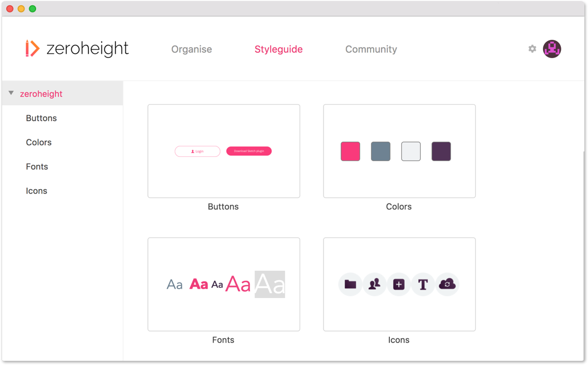Image resolution: width=588 pixels, height=365 pixels.
Task: Open the user avatar profile menu
Action: coord(552,49)
